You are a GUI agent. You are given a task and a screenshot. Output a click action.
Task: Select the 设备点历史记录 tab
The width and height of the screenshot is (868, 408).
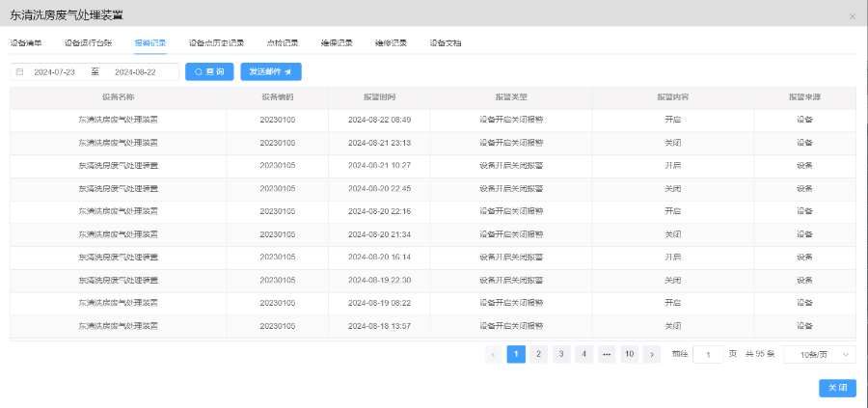click(216, 43)
